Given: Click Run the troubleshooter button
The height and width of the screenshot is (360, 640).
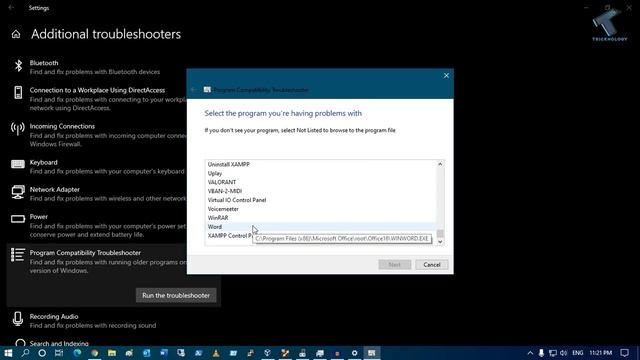Looking at the screenshot, I should (x=176, y=295).
